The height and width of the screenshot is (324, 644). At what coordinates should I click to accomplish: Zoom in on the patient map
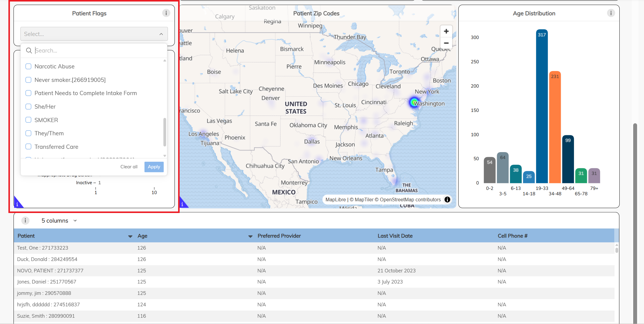pos(446,31)
